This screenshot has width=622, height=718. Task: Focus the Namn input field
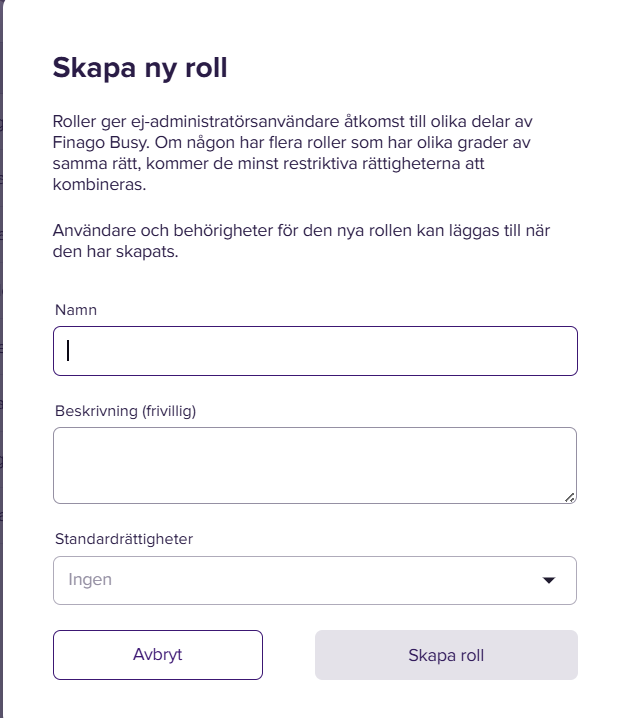click(315, 351)
